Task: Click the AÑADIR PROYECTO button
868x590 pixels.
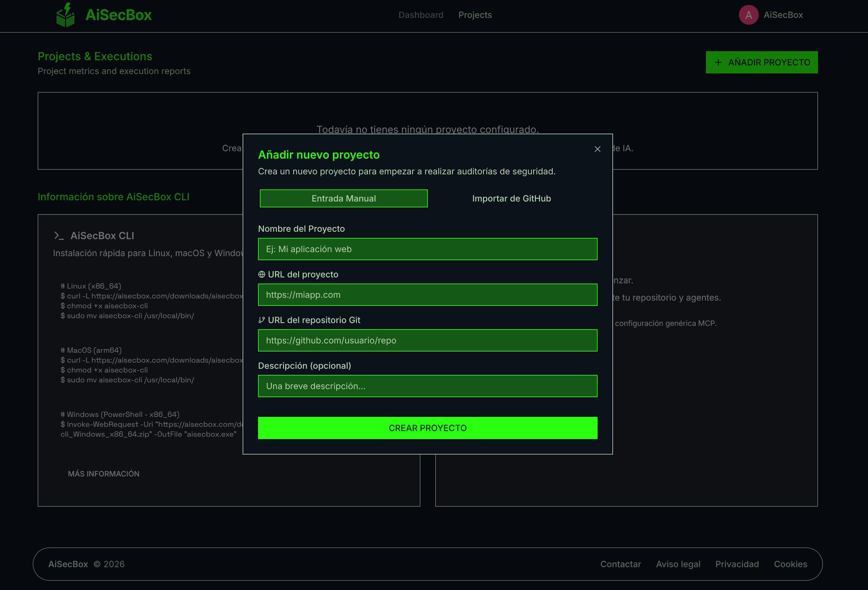Action: pyautogui.click(x=762, y=62)
